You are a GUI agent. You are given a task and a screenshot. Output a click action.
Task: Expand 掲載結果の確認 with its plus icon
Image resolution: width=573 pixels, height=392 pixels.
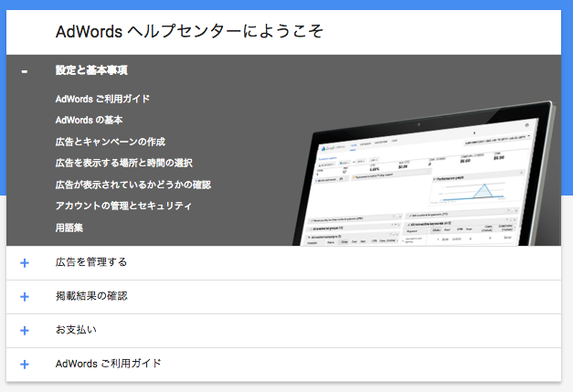25,297
